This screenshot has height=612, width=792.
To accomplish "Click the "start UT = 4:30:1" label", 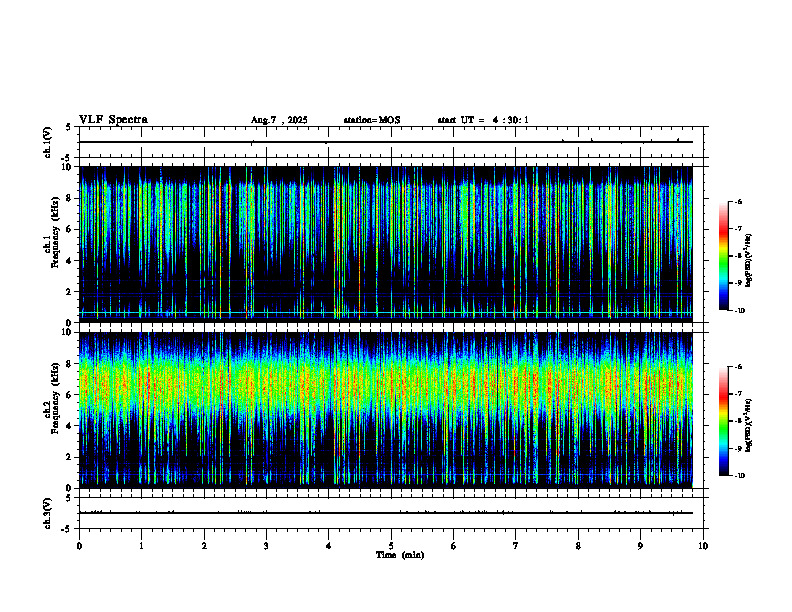I will click(483, 120).
